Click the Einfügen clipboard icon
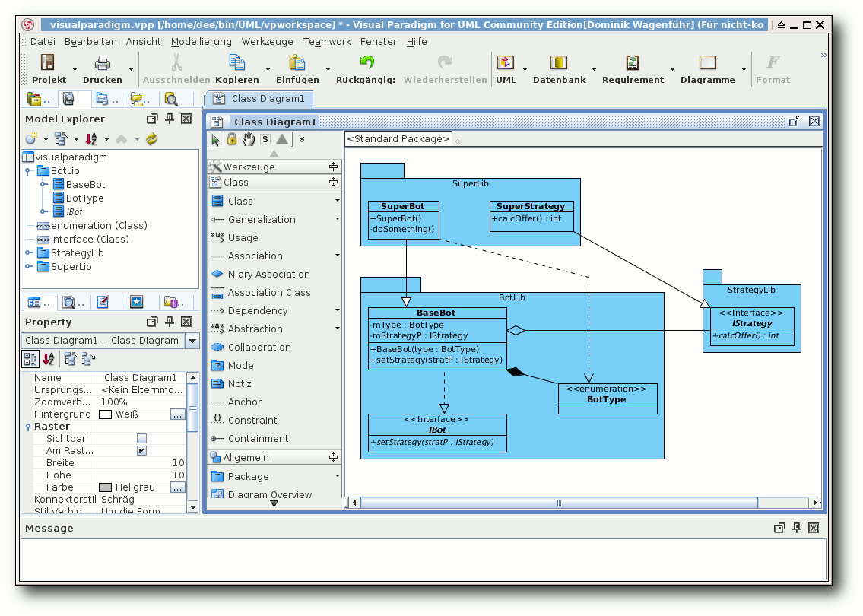 pyautogui.click(x=297, y=63)
